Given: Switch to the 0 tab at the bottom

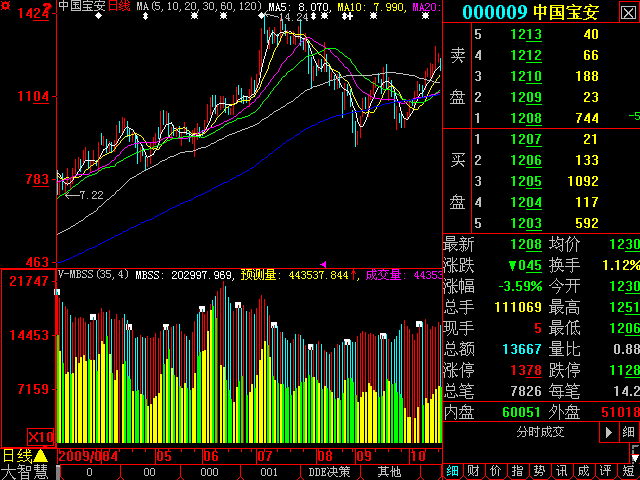Looking at the screenshot, I should [x=89, y=472].
